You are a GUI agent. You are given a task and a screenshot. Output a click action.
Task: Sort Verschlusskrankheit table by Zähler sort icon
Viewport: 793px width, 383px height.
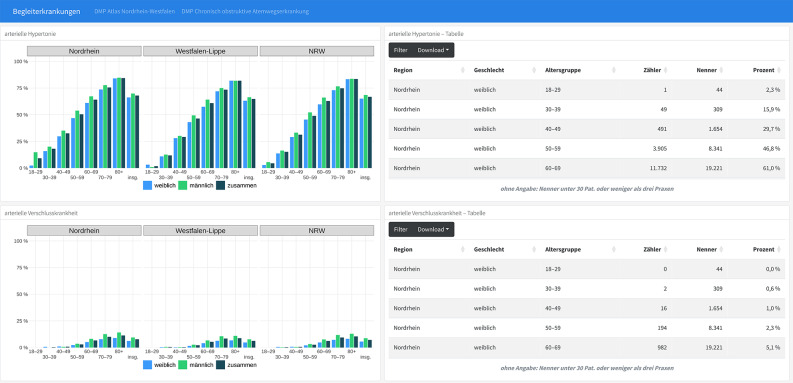(666, 249)
